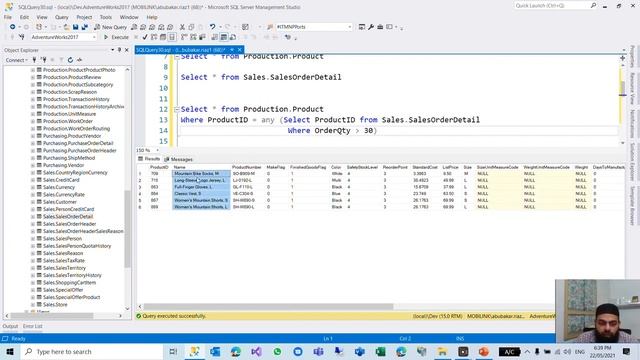
Task: Open the Query menu
Action: (62, 17)
